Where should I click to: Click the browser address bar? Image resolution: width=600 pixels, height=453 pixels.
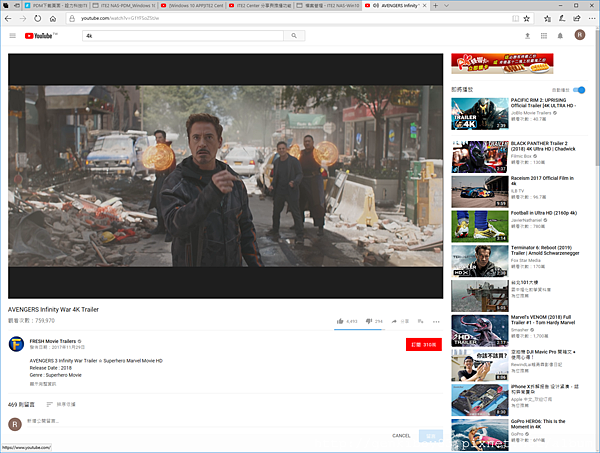(290, 18)
